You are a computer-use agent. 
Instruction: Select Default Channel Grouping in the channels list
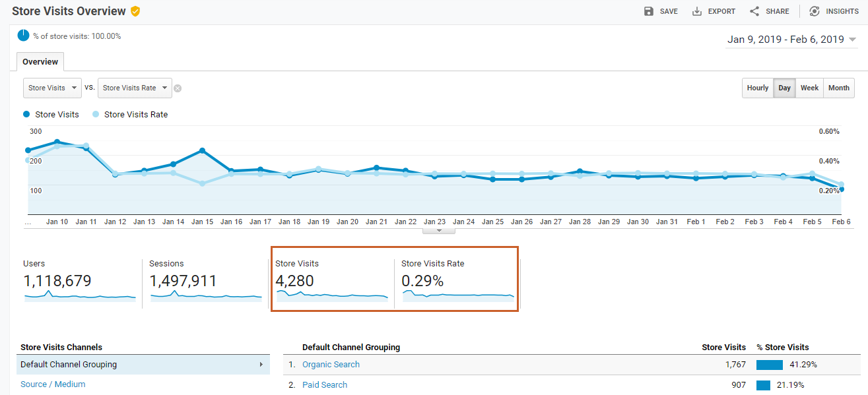click(x=69, y=365)
